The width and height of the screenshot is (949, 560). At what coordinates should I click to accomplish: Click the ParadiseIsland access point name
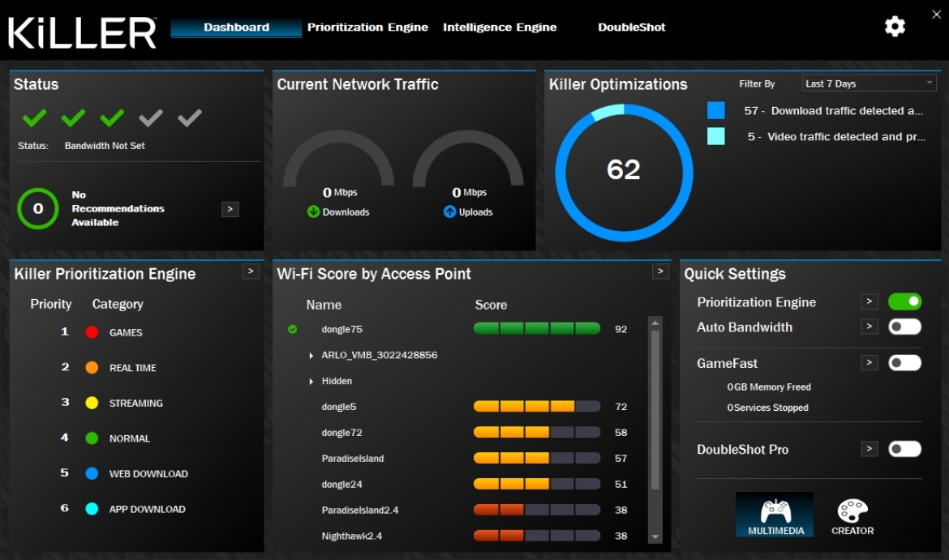(353, 459)
